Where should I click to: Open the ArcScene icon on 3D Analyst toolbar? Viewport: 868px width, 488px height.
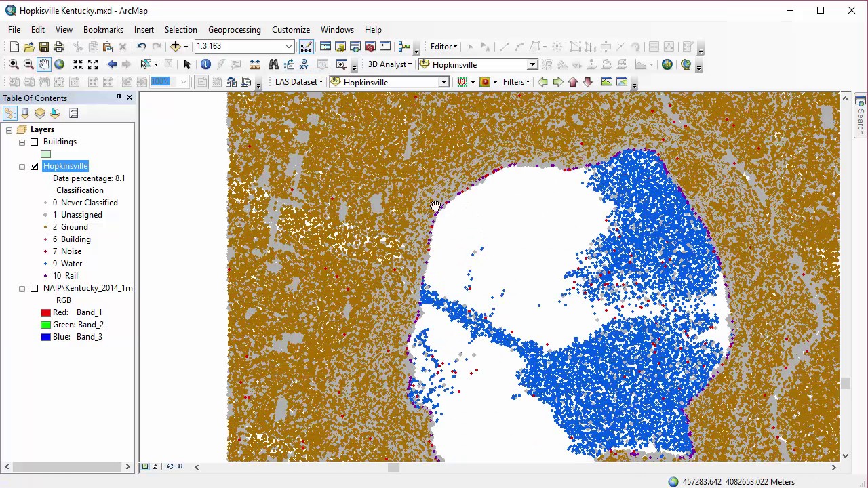[x=667, y=64]
